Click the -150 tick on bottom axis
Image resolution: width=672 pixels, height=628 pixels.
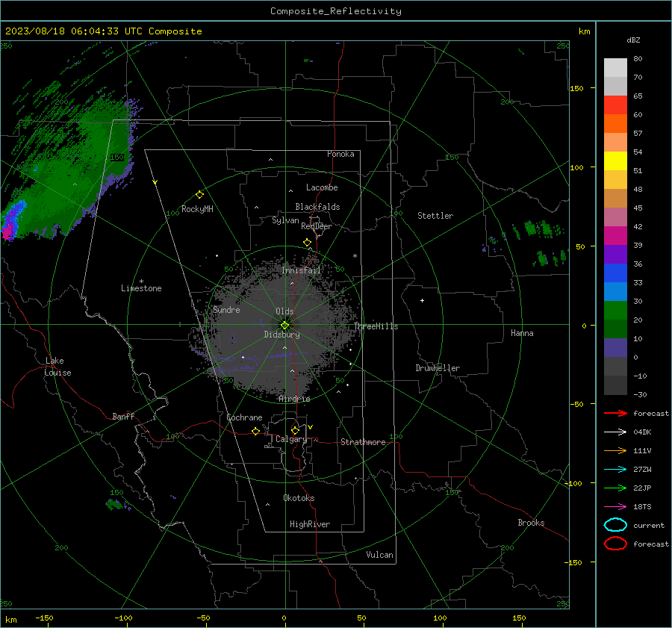44,618
